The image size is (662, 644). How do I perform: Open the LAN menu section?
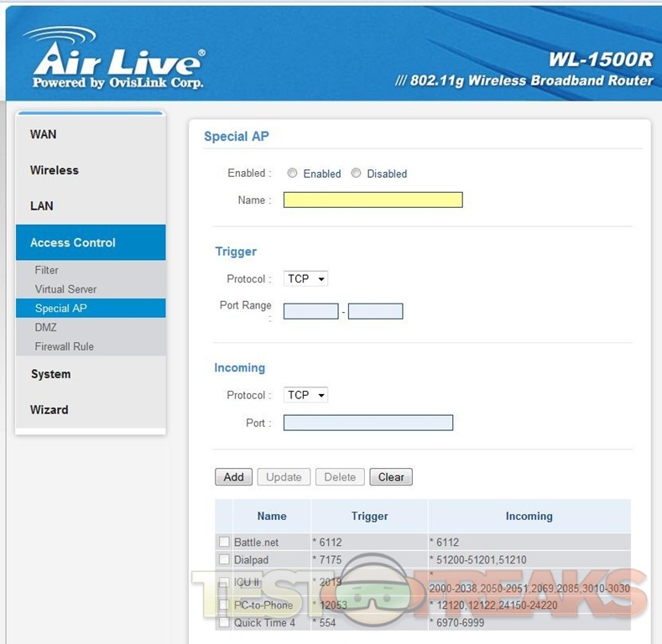pos(42,205)
